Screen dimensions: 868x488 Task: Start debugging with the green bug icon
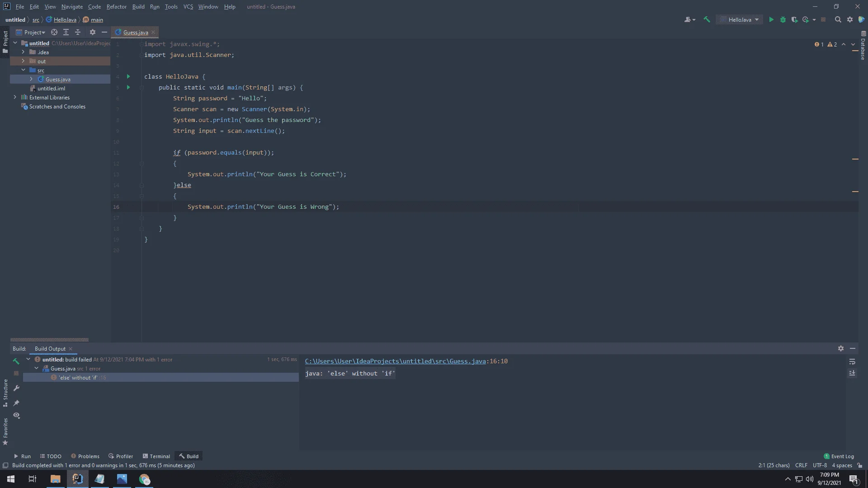pyautogui.click(x=783, y=19)
